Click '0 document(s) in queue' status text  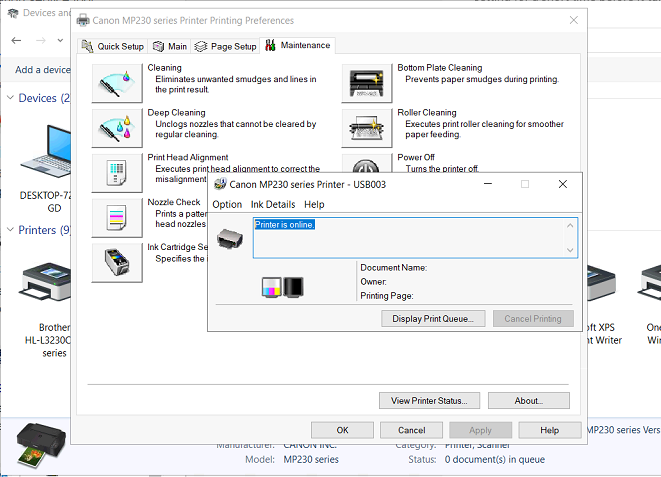point(494,459)
